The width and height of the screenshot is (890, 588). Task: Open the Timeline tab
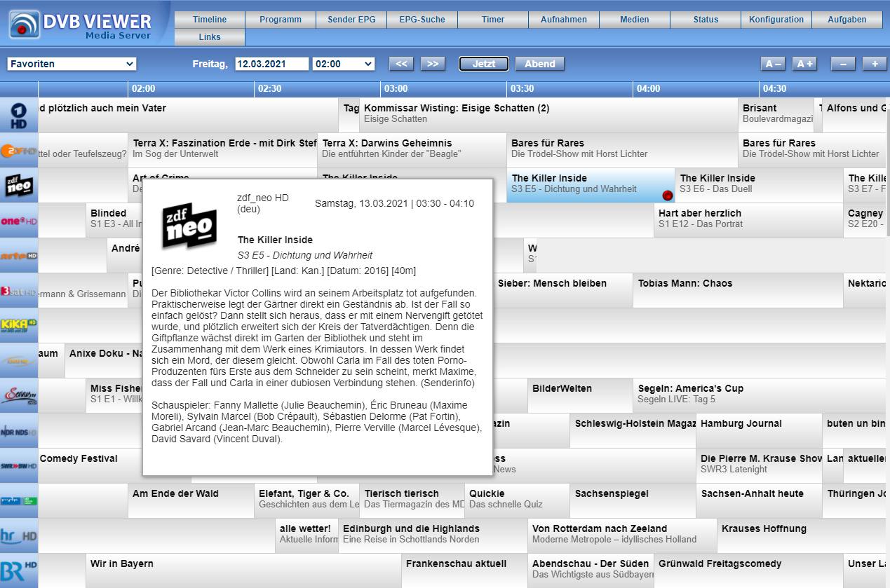pos(210,20)
